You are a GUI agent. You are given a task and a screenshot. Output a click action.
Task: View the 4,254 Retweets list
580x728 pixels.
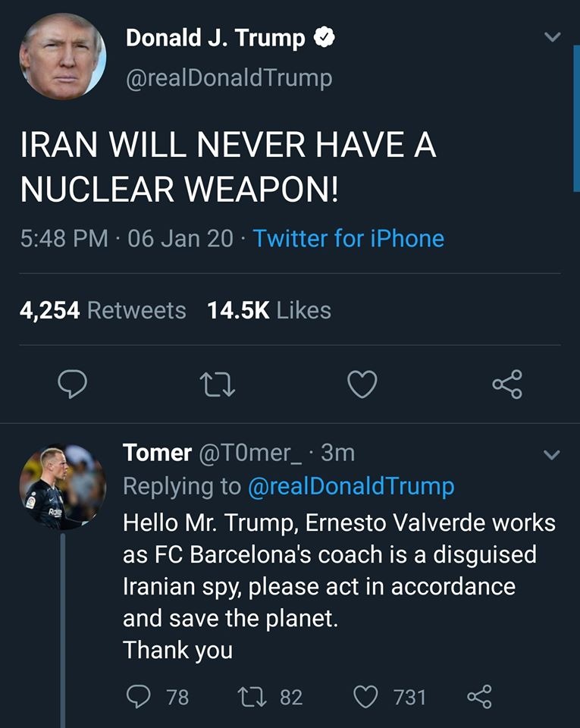(x=102, y=310)
